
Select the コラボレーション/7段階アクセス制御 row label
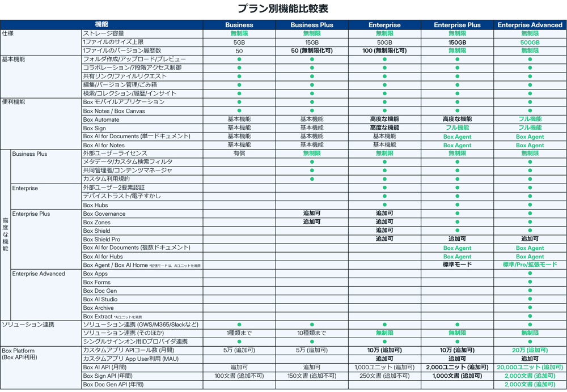(x=132, y=67)
